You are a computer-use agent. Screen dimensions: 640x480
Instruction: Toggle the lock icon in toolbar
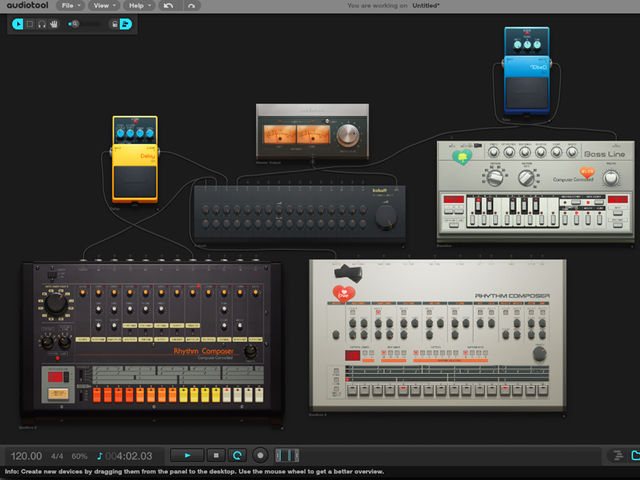(115, 24)
